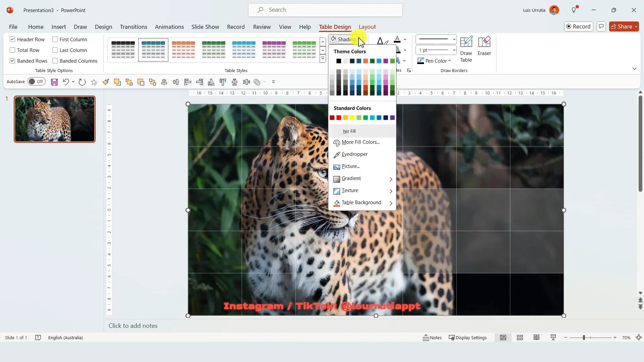Image resolution: width=644 pixels, height=362 pixels.
Task: Click the Align Center icon in Quick Access Toolbar
Action: [x=164, y=82]
